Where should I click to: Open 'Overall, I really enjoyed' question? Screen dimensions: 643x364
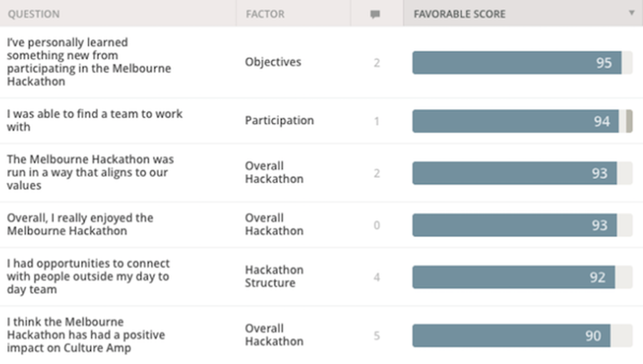(80, 224)
